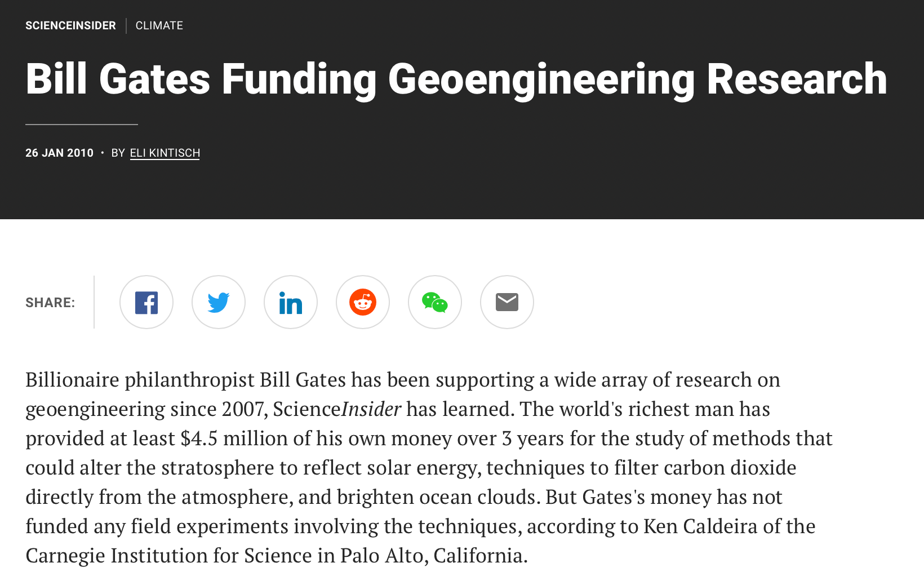Click the 26 JAN 2010 publication date
This screenshot has width=924, height=576.
(x=59, y=153)
